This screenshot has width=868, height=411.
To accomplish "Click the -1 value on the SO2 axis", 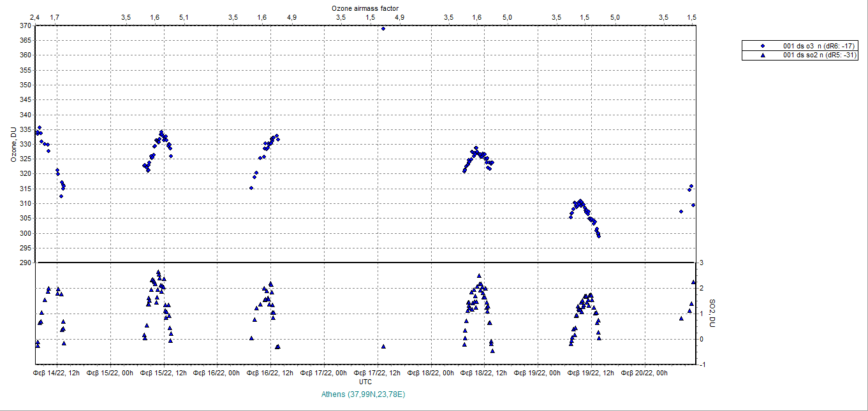I will coord(702,364).
